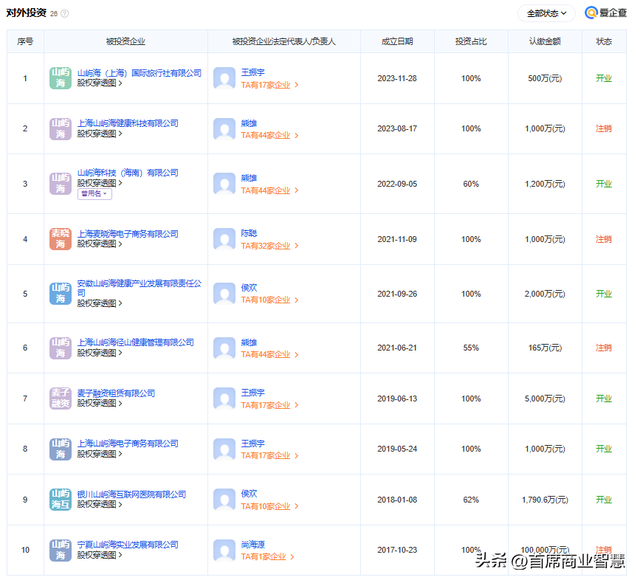
Task: Click the date cell 2017-10-23
Action: click(397, 550)
